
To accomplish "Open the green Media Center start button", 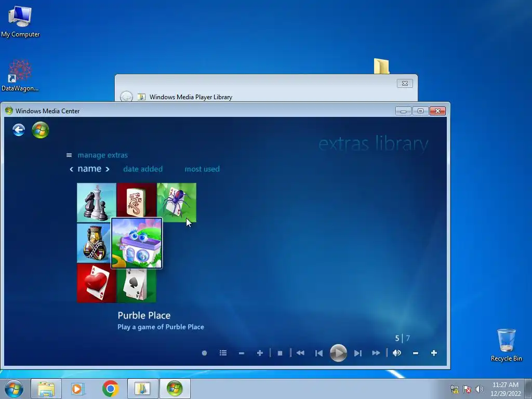I will (x=41, y=130).
